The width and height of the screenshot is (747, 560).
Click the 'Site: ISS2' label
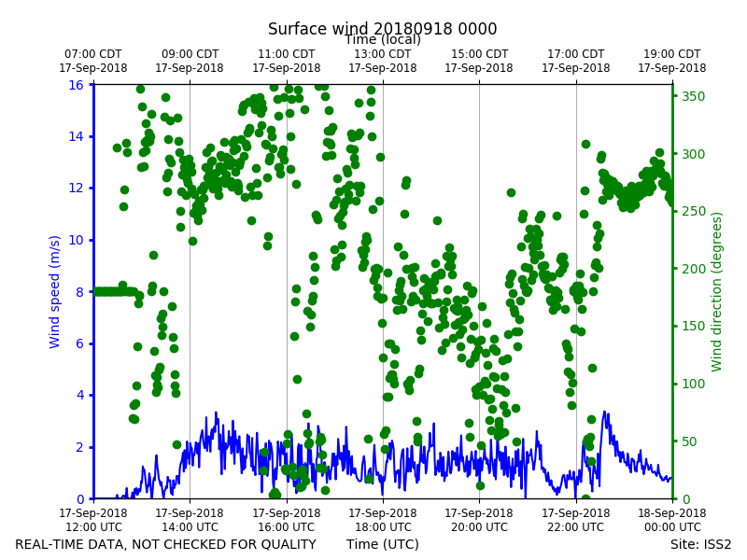700,544
